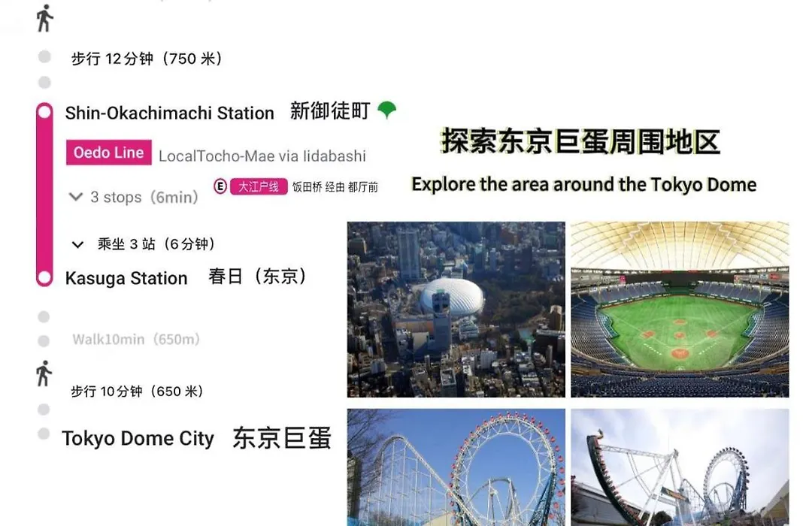Viewport: 812px width, 526px height.
Task: Select the Shin-Okachimachi station ring marker
Action: 44,112
